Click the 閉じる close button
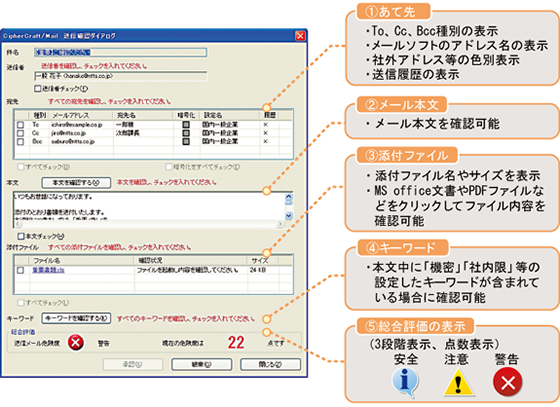The width and height of the screenshot is (560, 407). click(270, 365)
